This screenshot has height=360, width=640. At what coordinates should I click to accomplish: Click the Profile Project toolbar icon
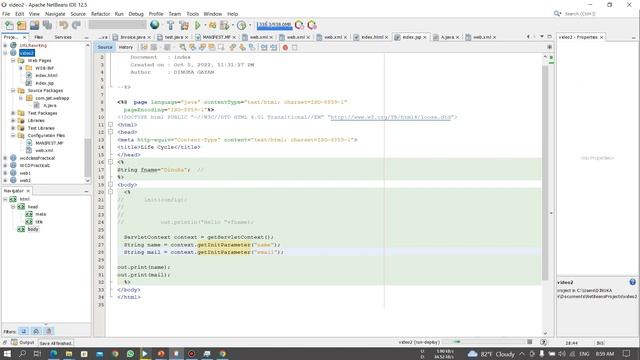point(242,25)
